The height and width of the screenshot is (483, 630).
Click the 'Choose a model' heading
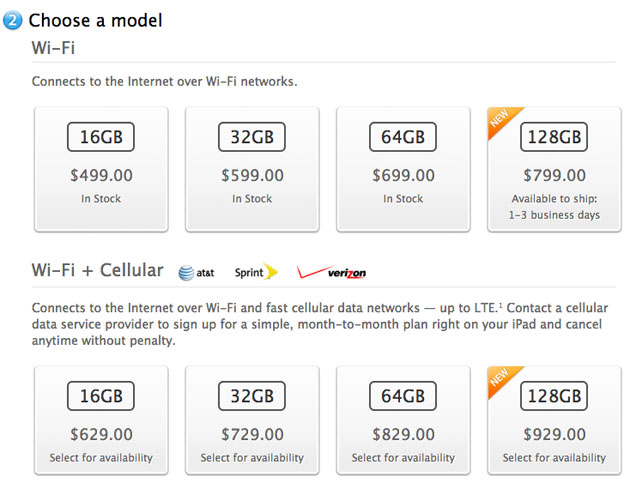[95, 21]
